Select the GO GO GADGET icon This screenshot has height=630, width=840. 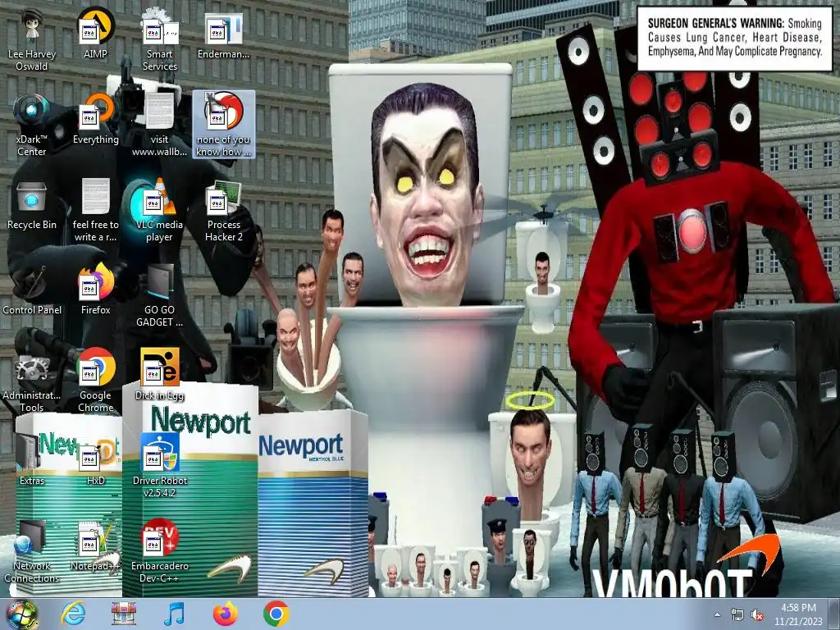coord(160,295)
